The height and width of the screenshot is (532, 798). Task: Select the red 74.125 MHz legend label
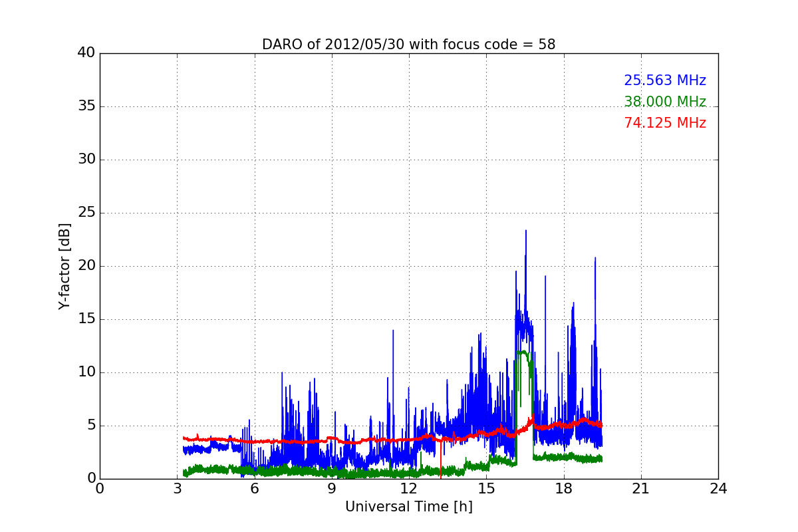(x=665, y=123)
